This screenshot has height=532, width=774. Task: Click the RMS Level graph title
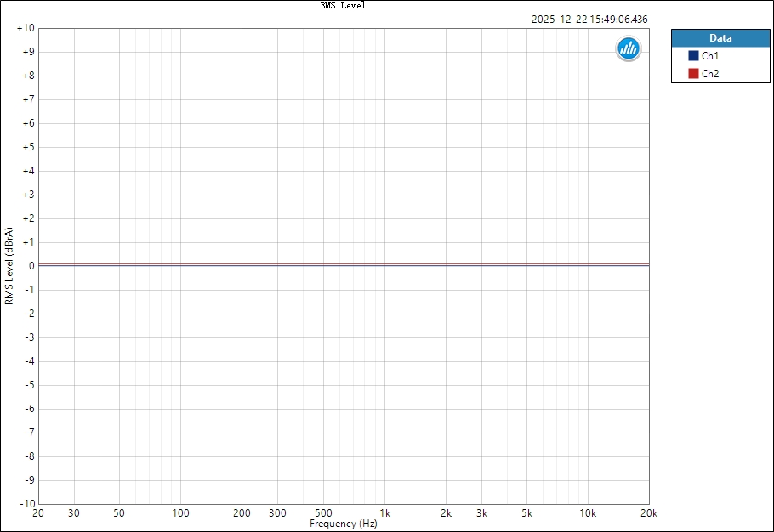(343, 5)
